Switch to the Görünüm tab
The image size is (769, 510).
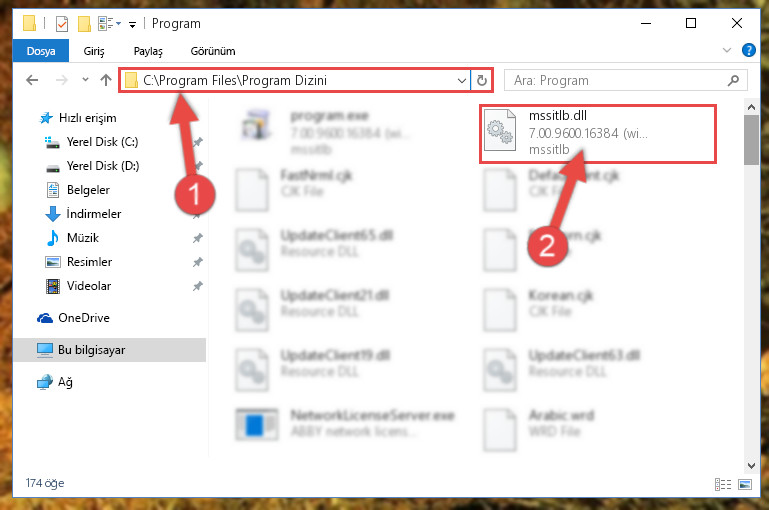click(213, 51)
